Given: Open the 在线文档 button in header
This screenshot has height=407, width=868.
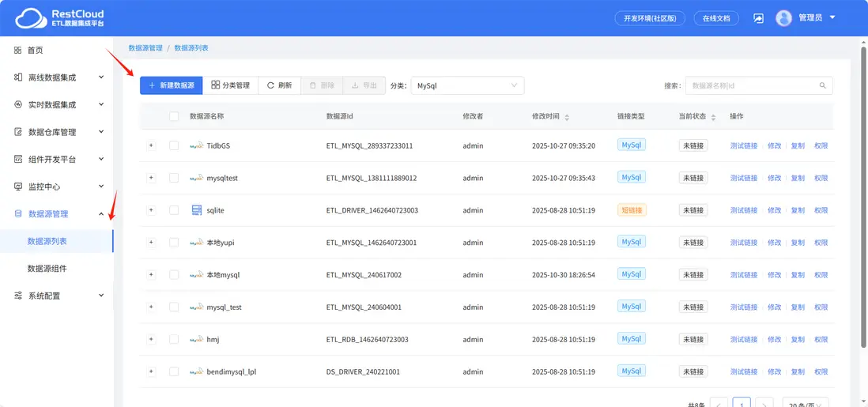Looking at the screenshot, I should coord(715,18).
